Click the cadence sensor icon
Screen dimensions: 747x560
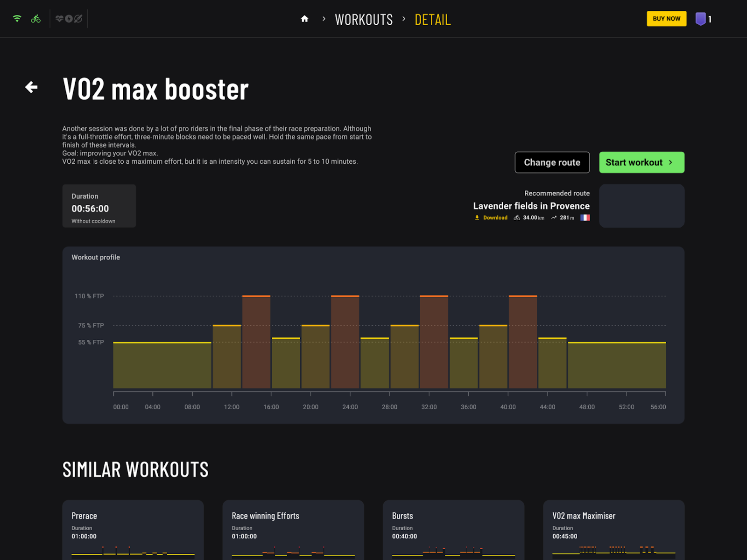(x=78, y=19)
